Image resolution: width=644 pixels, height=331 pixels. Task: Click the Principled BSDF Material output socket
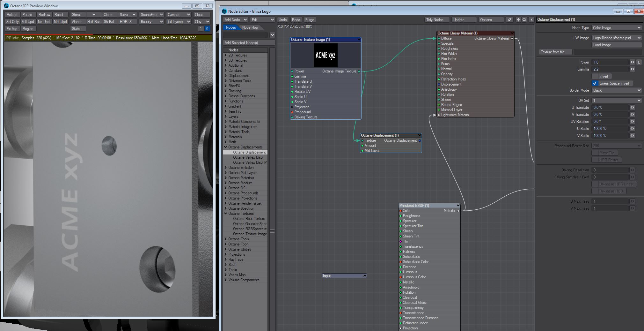click(458, 211)
